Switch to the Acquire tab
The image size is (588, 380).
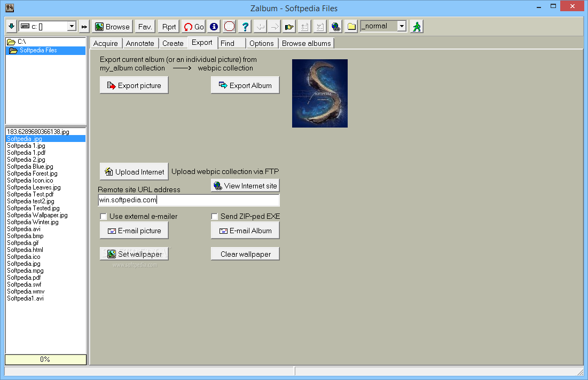pos(105,43)
